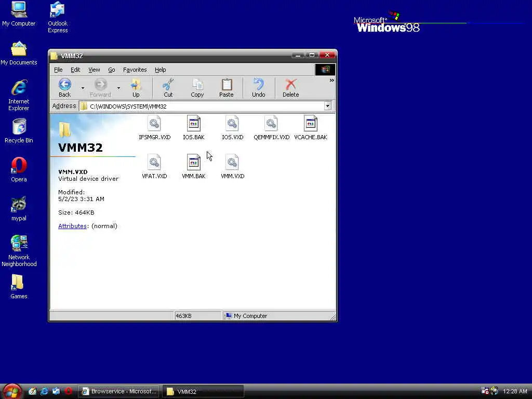Open the Go menu

[112, 70]
